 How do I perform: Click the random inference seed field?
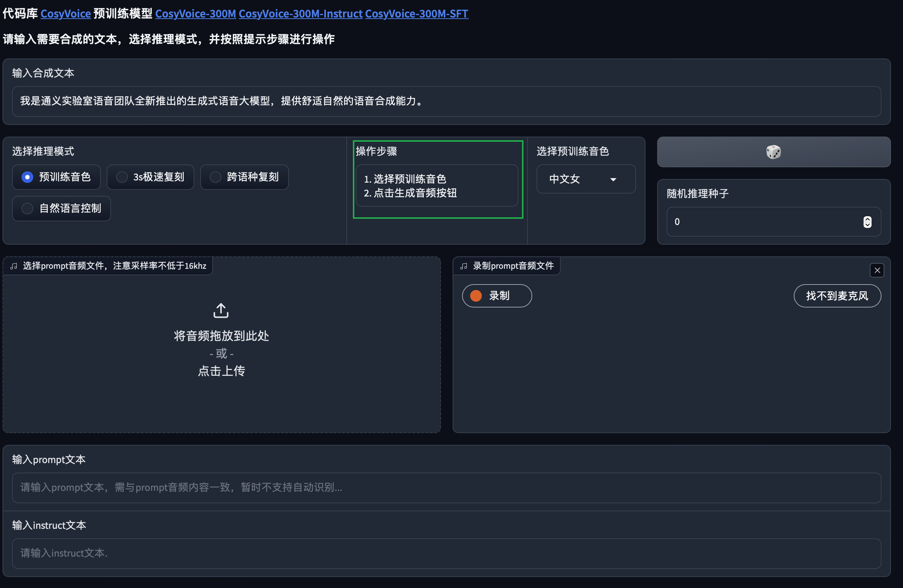click(773, 222)
